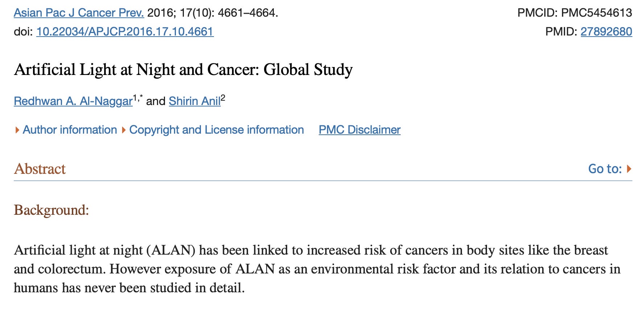
Task: Expand the Author information section
Action: coord(70,130)
